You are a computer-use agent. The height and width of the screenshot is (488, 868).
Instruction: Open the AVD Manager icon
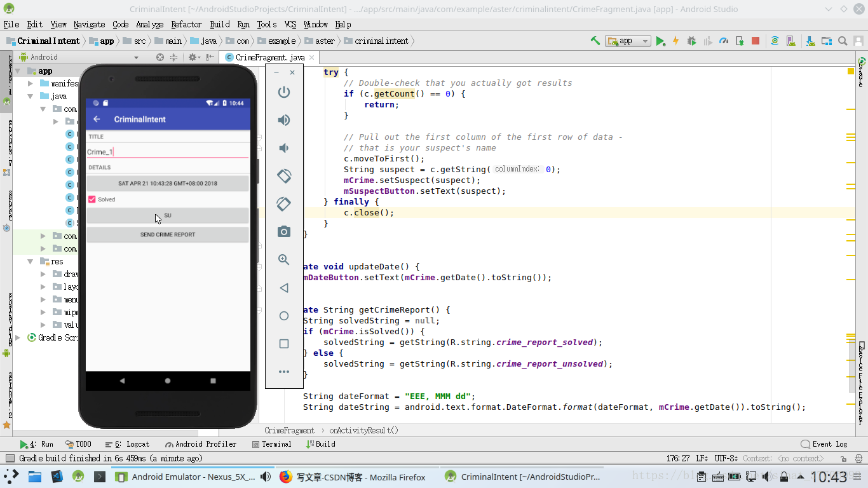791,41
